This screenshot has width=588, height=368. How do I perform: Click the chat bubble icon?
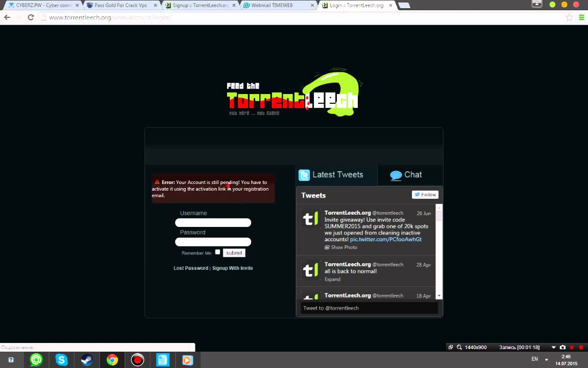396,175
